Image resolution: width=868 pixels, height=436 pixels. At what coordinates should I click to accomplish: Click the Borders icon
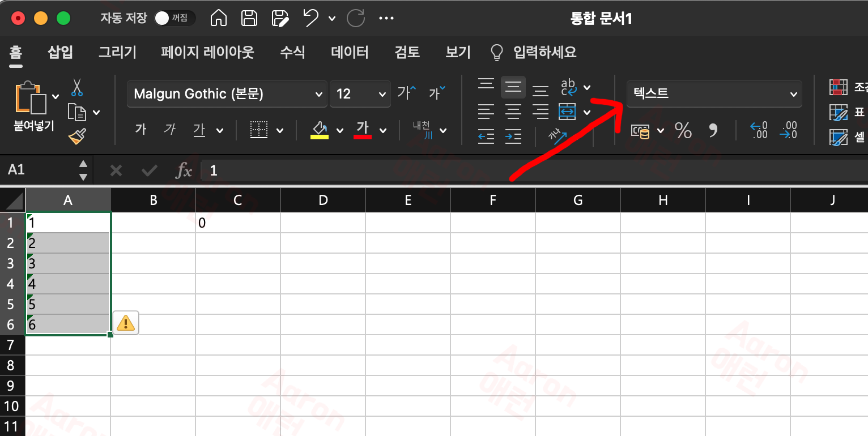[x=259, y=130]
